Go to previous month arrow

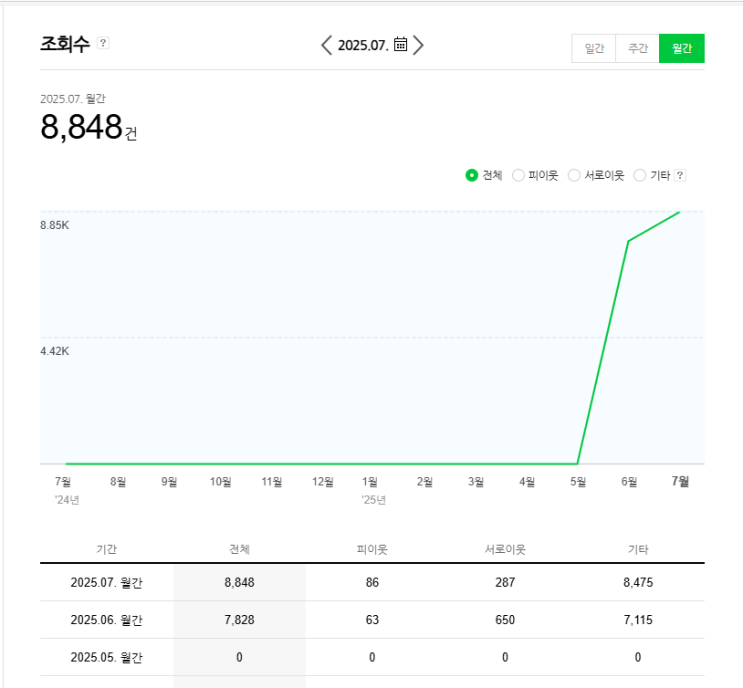coord(326,45)
